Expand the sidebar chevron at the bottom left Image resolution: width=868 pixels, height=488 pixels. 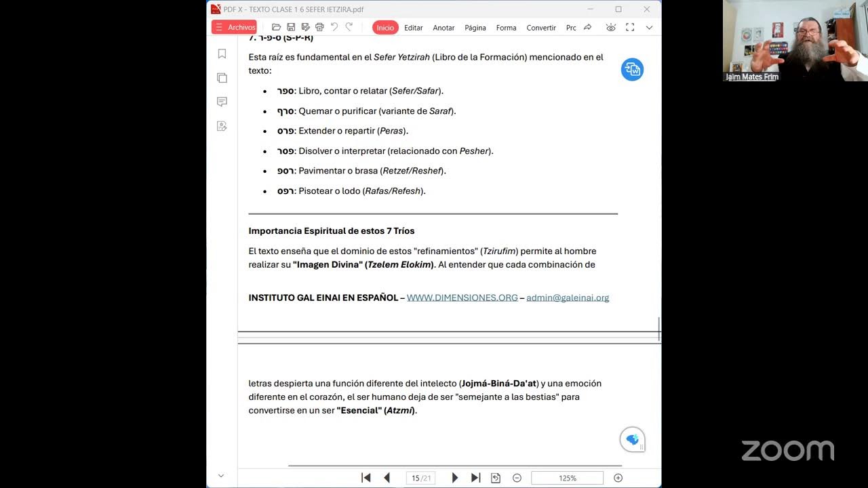221,476
